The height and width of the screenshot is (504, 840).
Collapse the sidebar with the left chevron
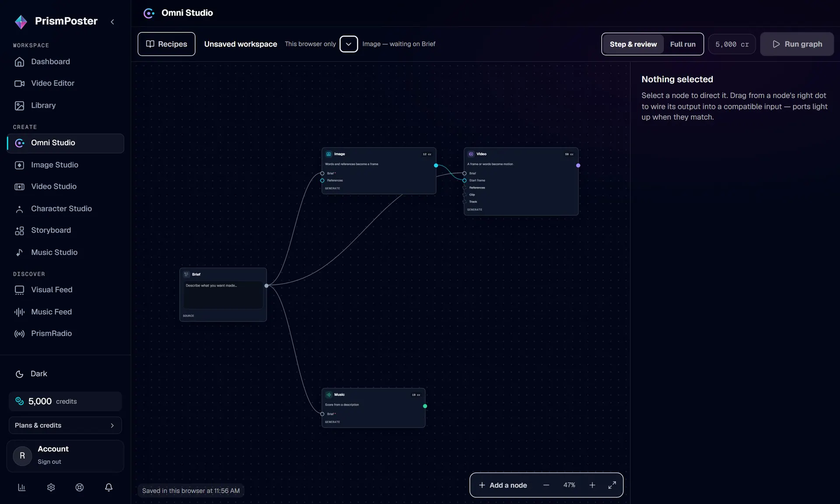coord(112,21)
